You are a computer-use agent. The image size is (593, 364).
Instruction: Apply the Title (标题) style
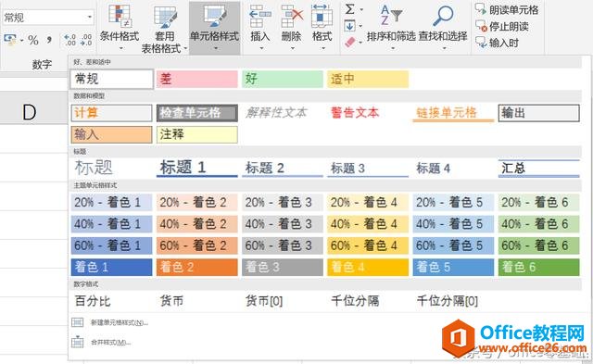111,168
